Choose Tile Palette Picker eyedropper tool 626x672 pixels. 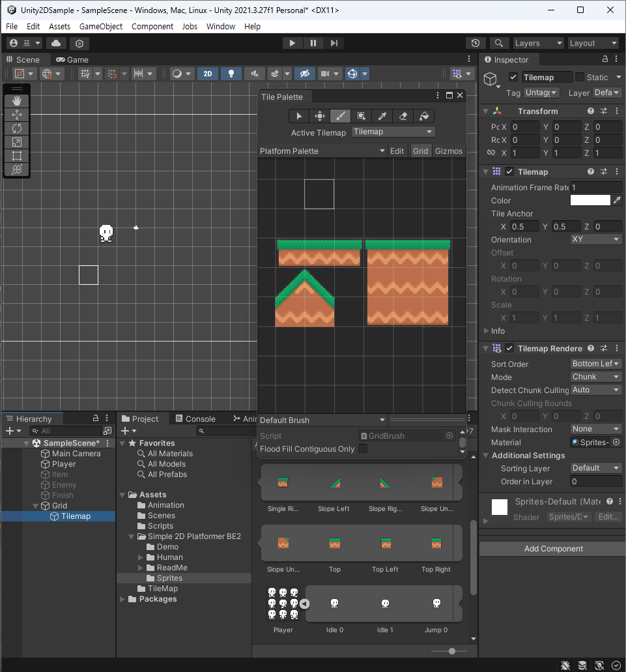(382, 116)
